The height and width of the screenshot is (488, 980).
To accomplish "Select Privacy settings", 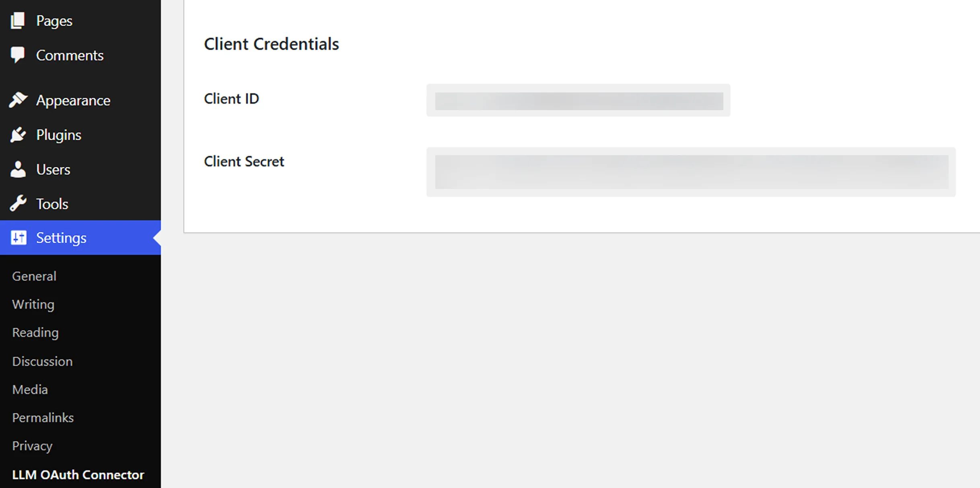I will pyautogui.click(x=32, y=445).
